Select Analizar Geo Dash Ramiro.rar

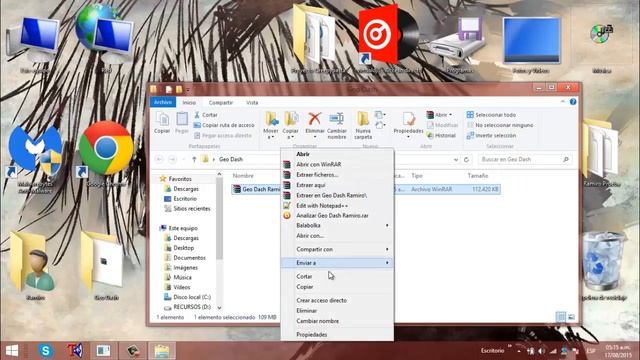(337, 215)
